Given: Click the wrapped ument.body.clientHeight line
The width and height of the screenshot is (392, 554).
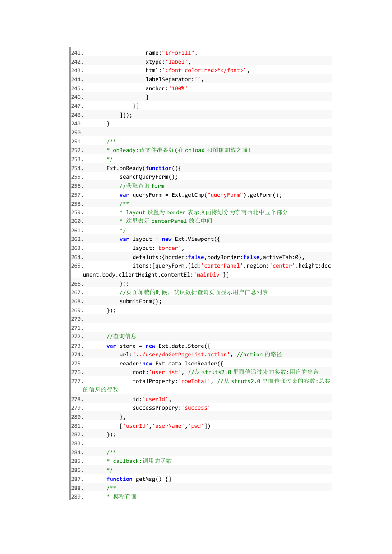Looking at the screenshot, I should click(x=156, y=275).
